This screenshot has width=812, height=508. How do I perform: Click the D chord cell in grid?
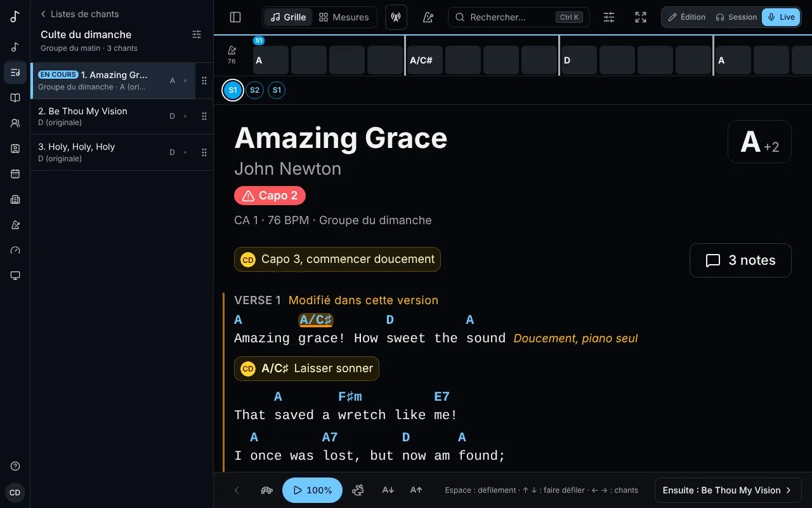[579, 60]
